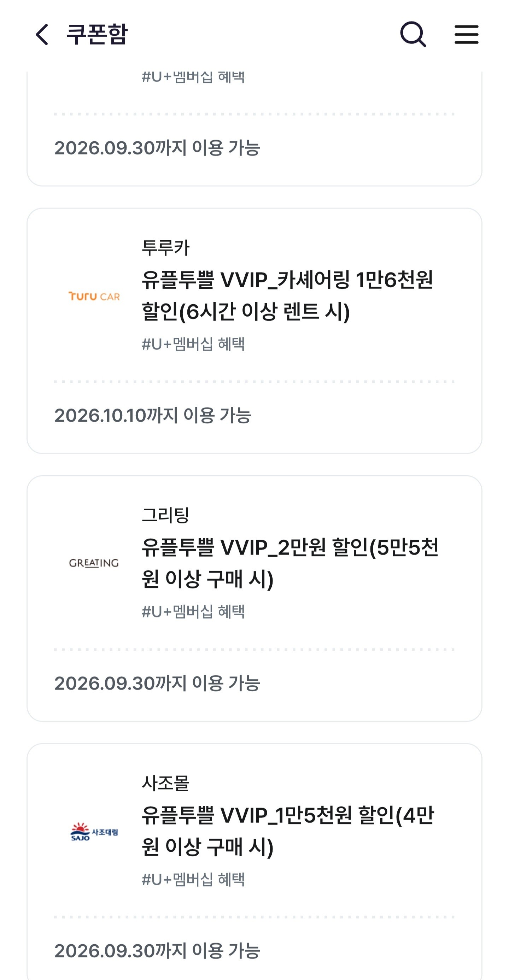
Task: Select the 그리팅 brand name
Action: [165, 515]
